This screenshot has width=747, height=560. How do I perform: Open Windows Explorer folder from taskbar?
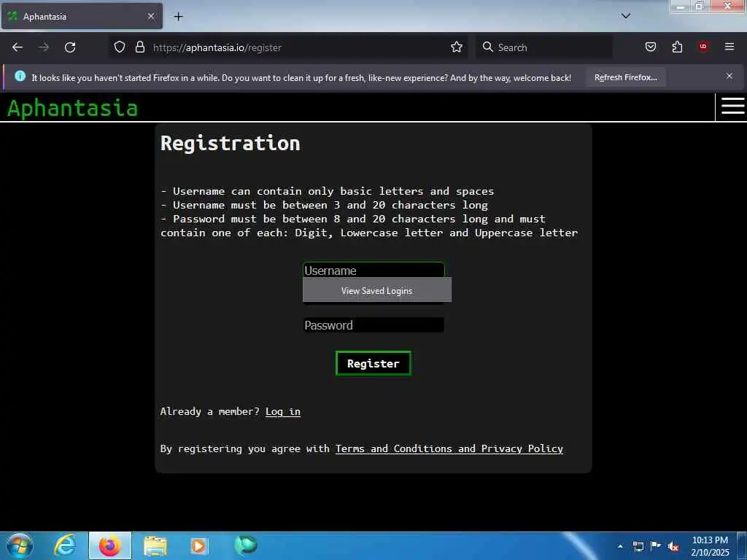tap(155, 545)
